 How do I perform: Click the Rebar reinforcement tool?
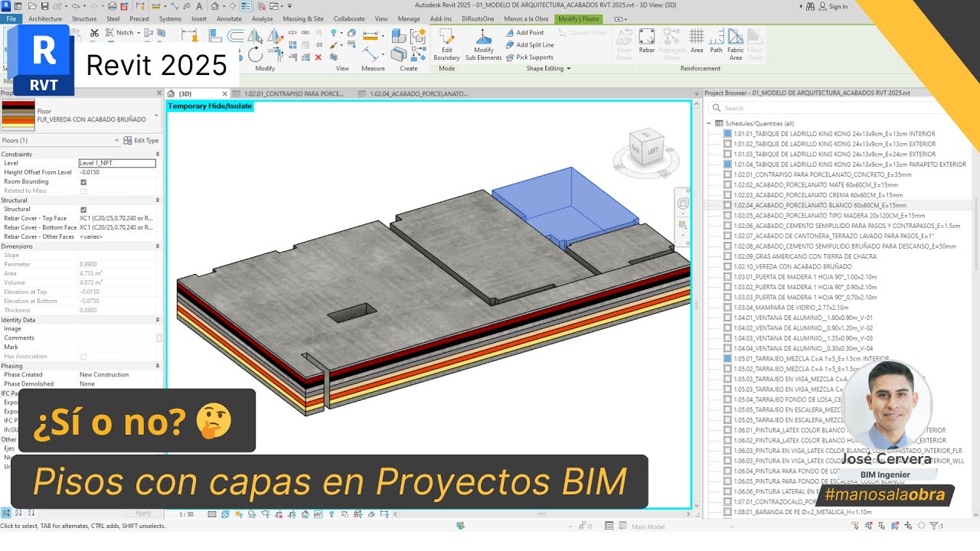pyautogui.click(x=647, y=41)
